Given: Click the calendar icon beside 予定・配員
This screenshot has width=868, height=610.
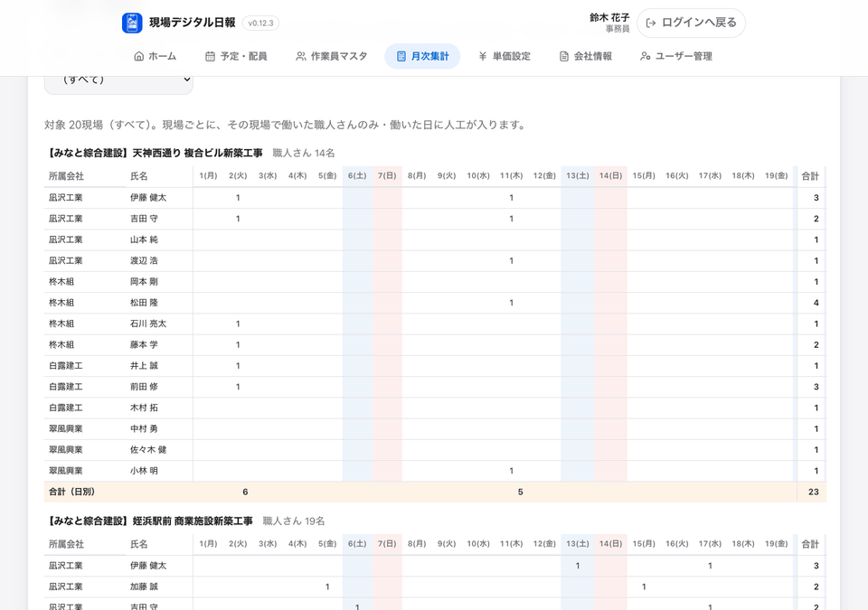Looking at the screenshot, I should pos(210,56).
